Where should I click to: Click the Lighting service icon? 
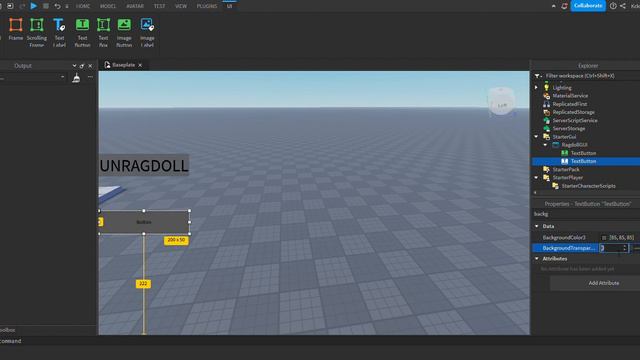pyautogui.click(x=547, y=87)
